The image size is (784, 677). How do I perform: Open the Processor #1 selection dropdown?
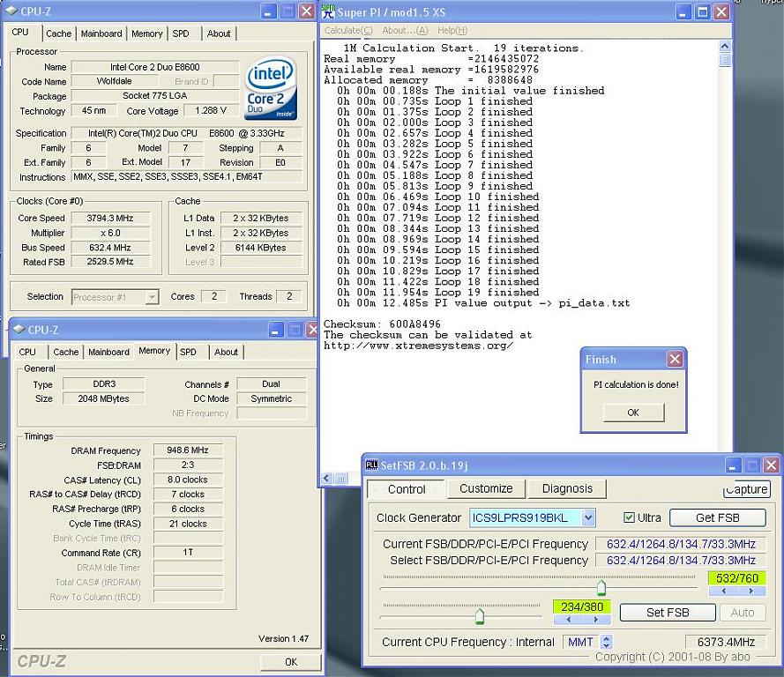click(152, 297)
